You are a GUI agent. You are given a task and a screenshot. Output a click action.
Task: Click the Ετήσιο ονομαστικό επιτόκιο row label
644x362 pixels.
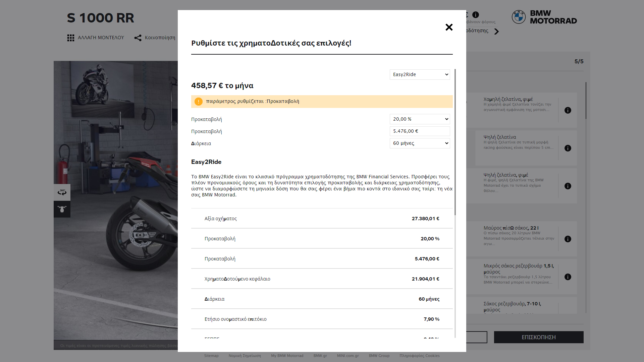click(x=235, y=319)
